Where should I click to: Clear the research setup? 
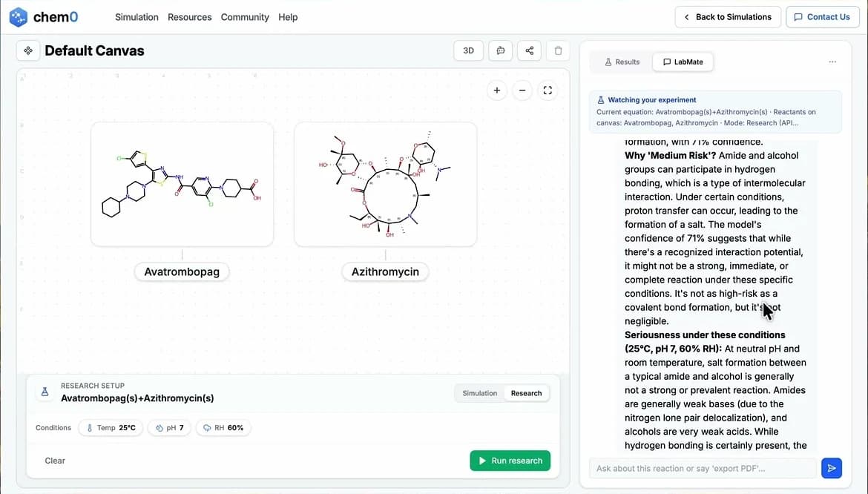click(55, 461)
